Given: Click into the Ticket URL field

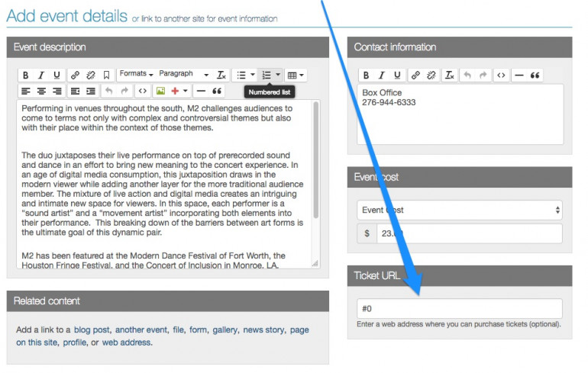Looking at the screenshot, I should click(x=460, y=309).
